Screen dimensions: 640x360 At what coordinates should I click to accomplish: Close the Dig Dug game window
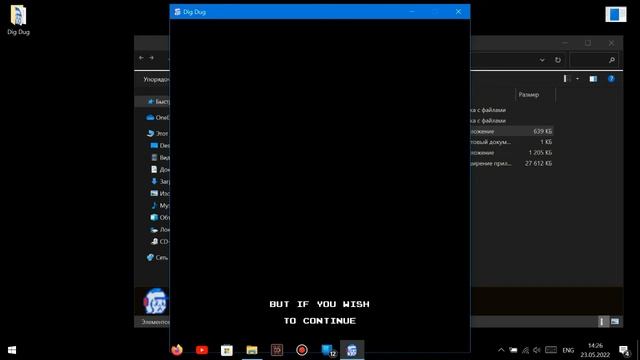[x=458, y=11]
